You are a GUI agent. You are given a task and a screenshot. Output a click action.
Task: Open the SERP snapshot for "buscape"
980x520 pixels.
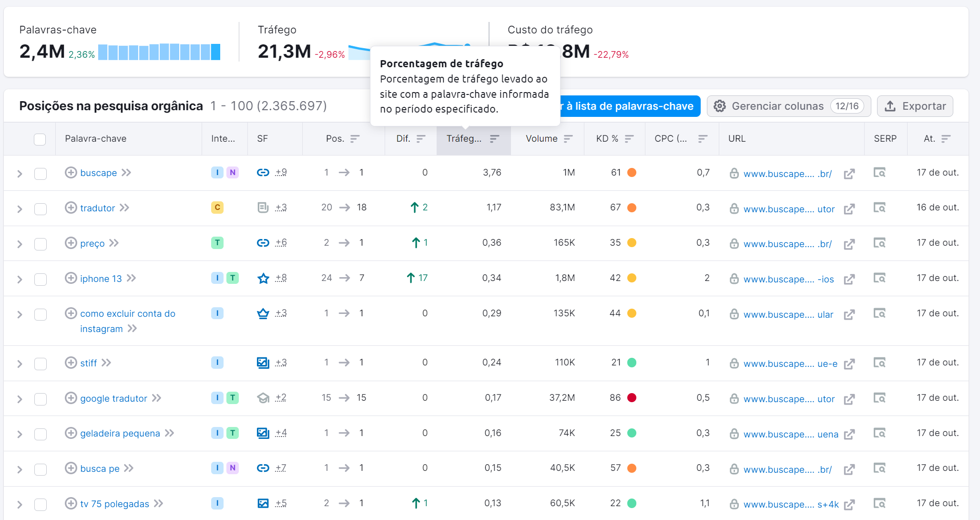(x=879, y=173)
